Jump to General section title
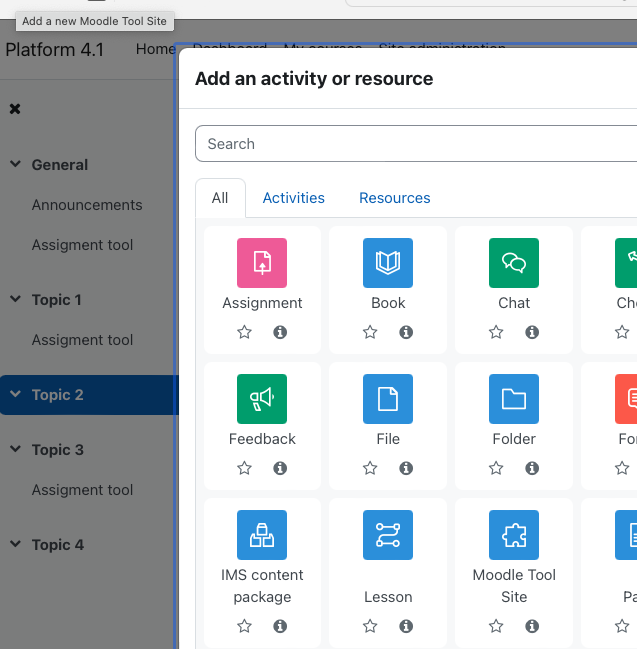Image resolution: width=637 pixels, height=649 pixels. point(60,165)
